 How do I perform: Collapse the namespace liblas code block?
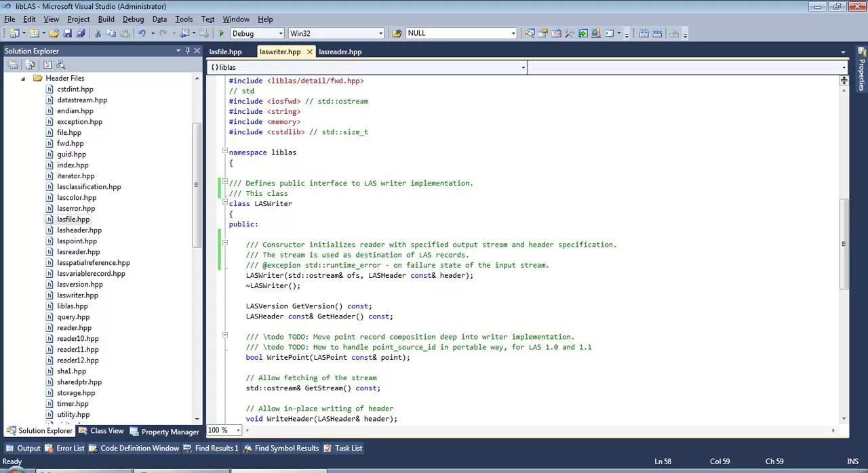pos(225,152)
